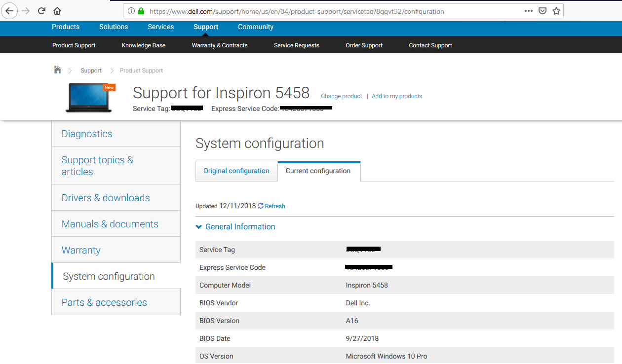Click the Pocket save icon
622x364 pixels.
[x=542, y=11]
